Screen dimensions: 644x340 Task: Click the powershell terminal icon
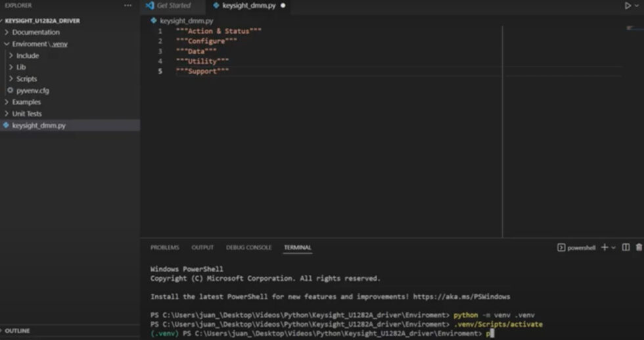(x=561, y=248)
